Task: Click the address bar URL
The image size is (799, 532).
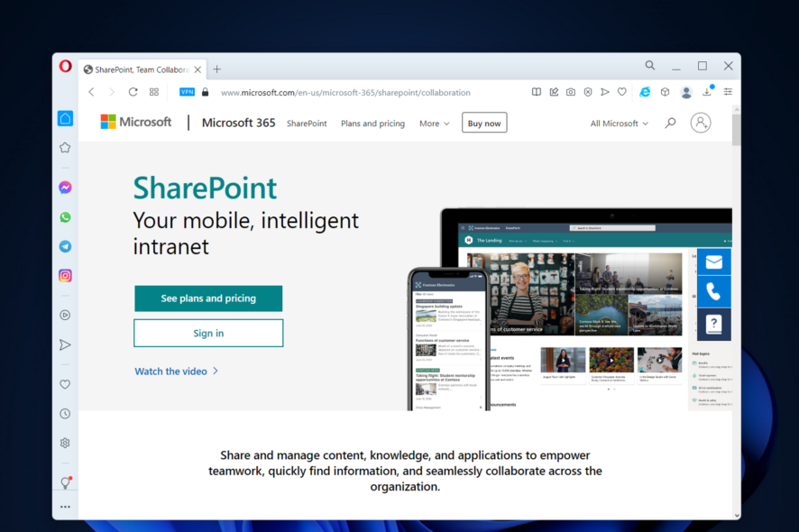Action: coord(345,93)
